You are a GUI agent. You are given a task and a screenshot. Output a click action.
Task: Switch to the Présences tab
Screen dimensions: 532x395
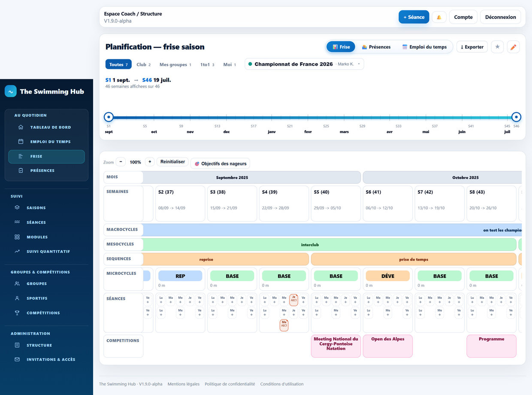pos(376,47)
